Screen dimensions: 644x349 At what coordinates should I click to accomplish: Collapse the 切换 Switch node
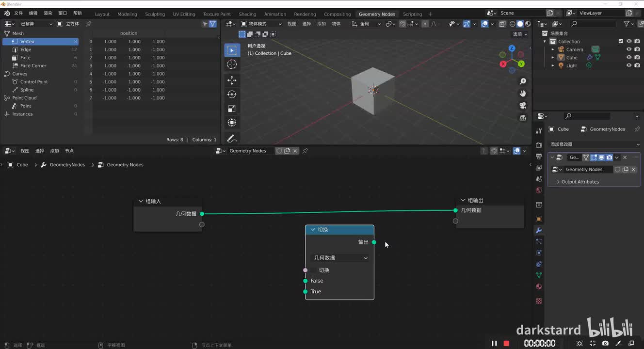pyautogui.click(x=313, y=230)
